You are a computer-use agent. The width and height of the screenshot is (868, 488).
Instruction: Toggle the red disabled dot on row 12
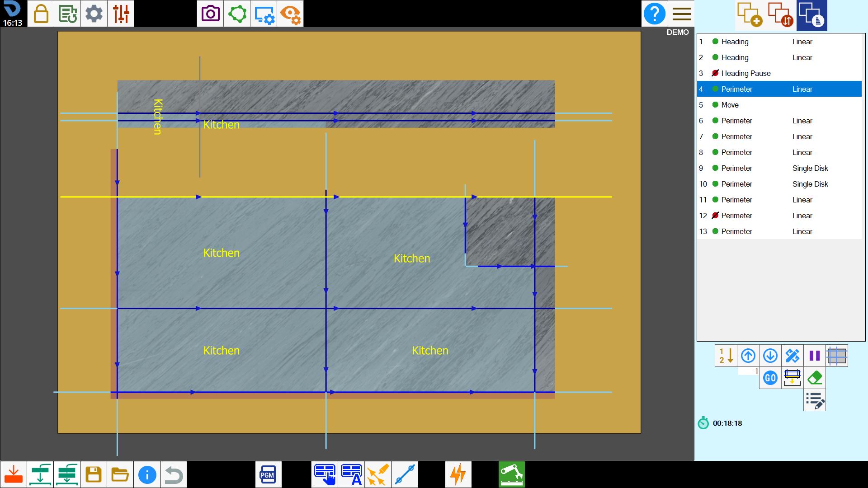[715, 216]
